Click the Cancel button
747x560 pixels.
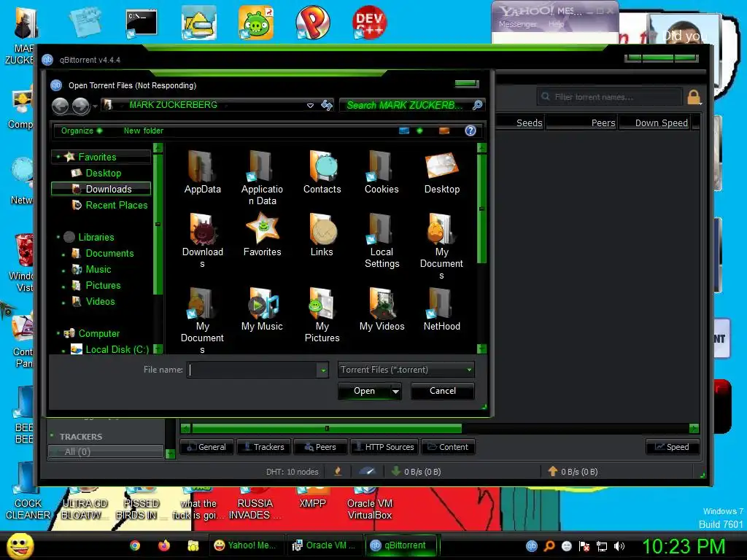coord(443,391)
